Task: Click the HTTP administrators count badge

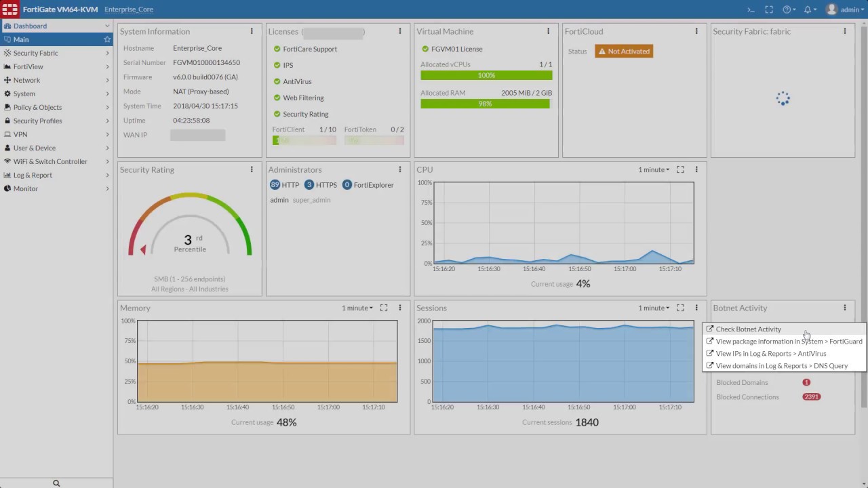Action: (275, 184)
